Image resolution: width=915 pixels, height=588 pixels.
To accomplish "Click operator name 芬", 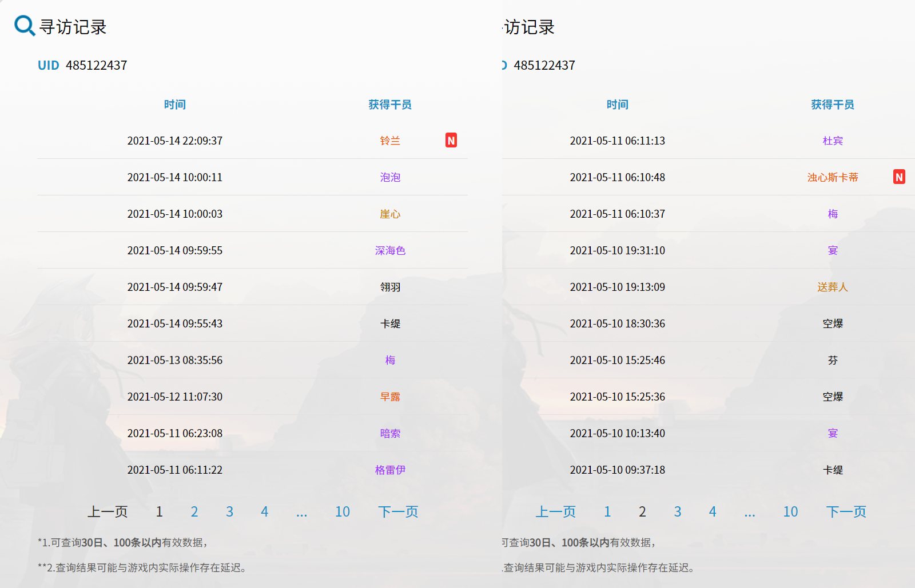I will coord(833,360).
